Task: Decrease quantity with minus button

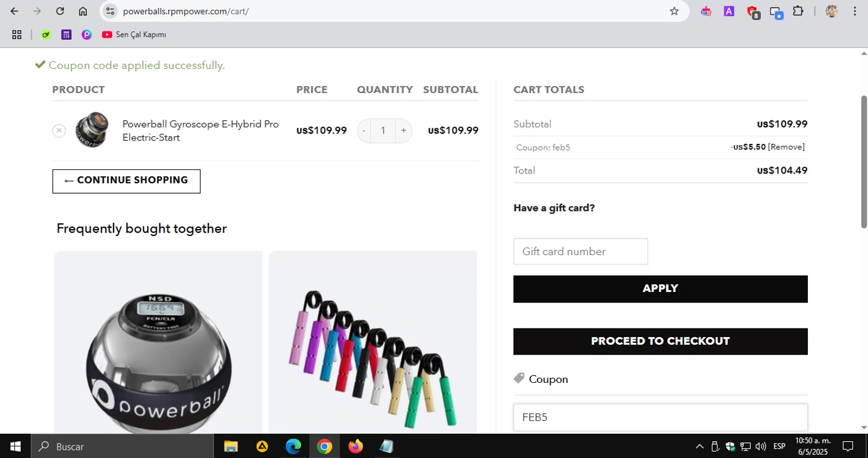Action: 364,131
